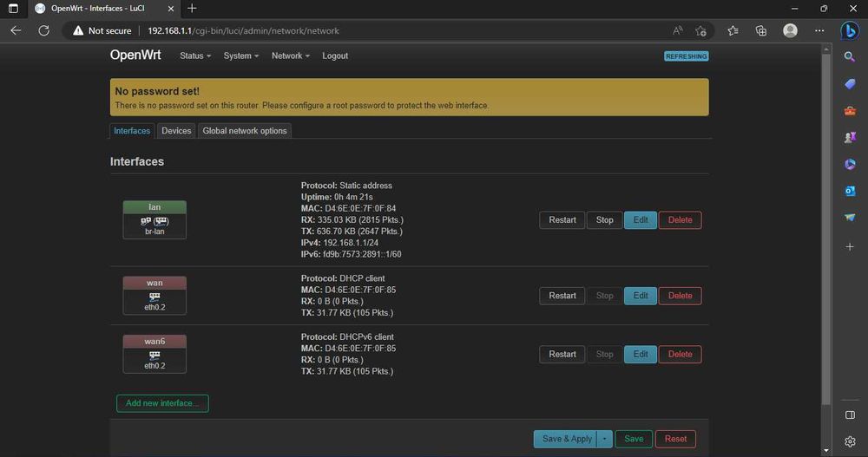The image size is (868, 457).
Task: Open the browser profile avatar
Action: [x=790, y=30]
